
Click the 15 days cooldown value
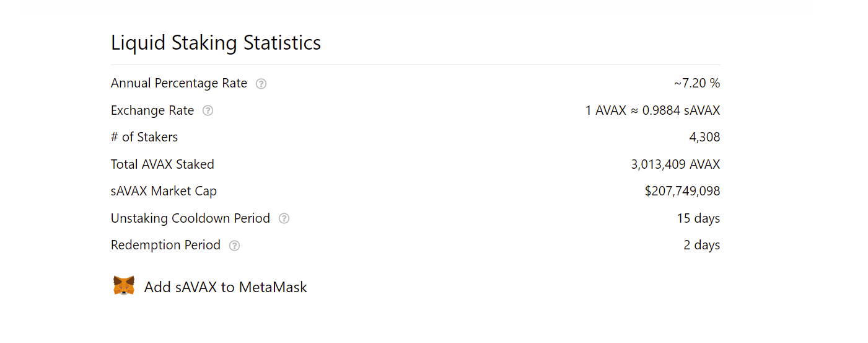(698, 218)
